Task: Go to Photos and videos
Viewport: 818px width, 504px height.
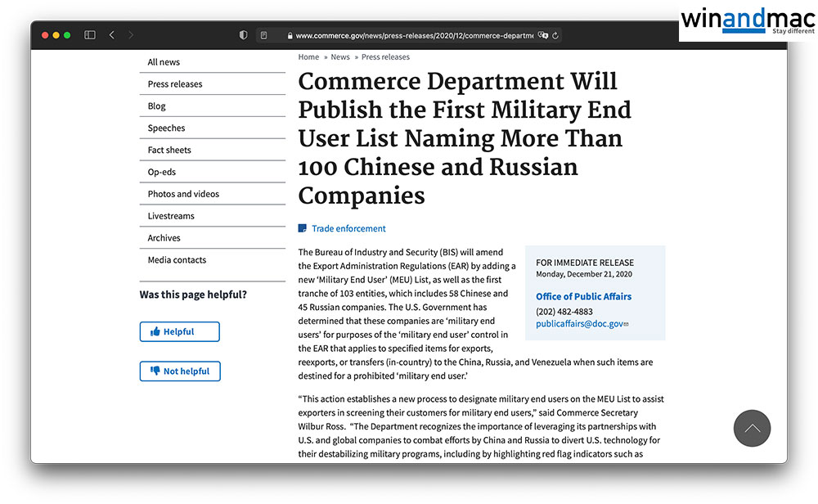Action: [x=183, y=194]
